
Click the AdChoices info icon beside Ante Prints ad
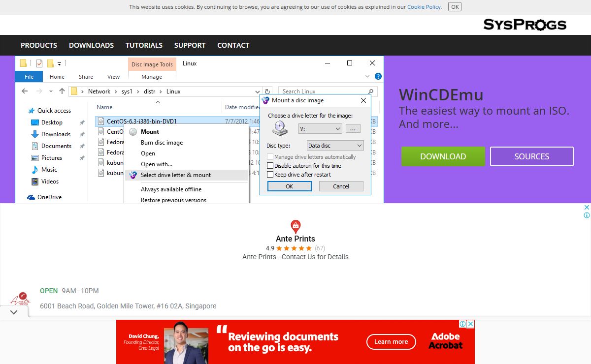pos(587,215)
